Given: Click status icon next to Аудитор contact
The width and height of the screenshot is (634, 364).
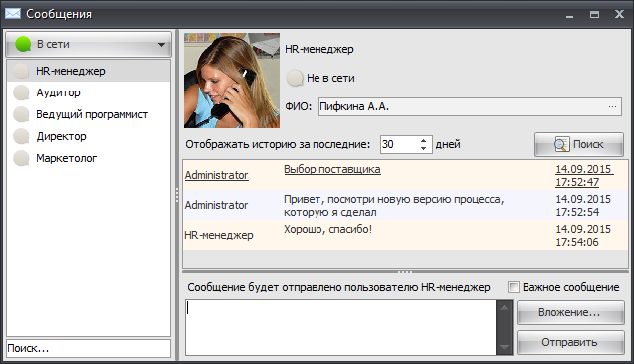Looking at the screenshot, I should click(21, 92).
